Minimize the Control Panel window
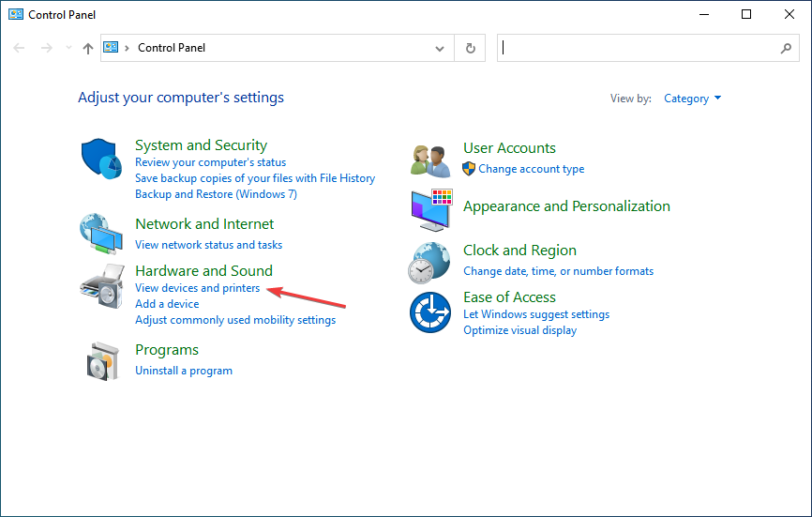 pos(704,14)
